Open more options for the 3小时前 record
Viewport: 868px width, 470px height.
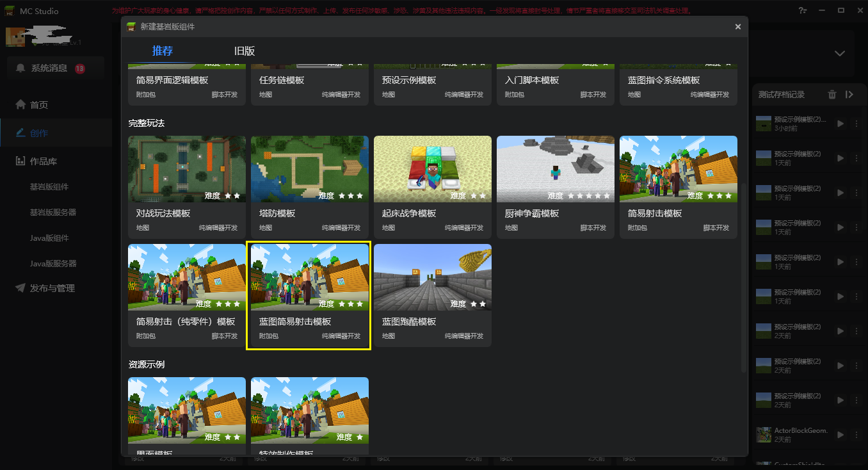point(856,124)
